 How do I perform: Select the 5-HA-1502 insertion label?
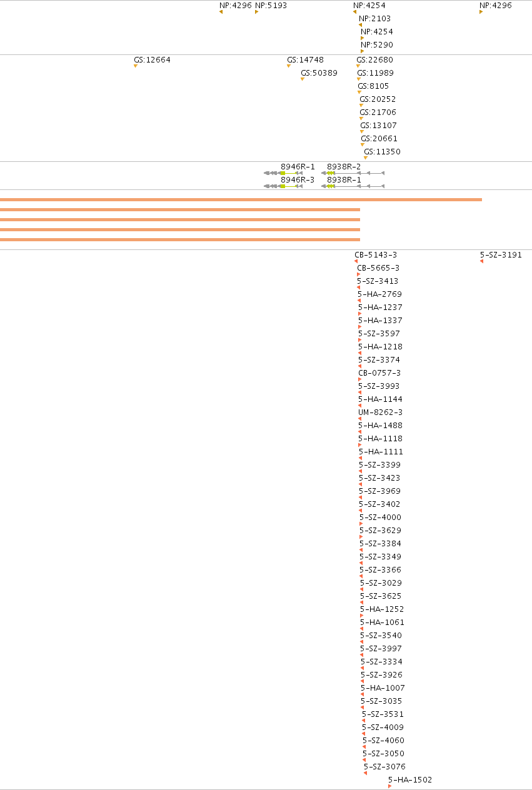pyautogui.click(x=410, y=780)
